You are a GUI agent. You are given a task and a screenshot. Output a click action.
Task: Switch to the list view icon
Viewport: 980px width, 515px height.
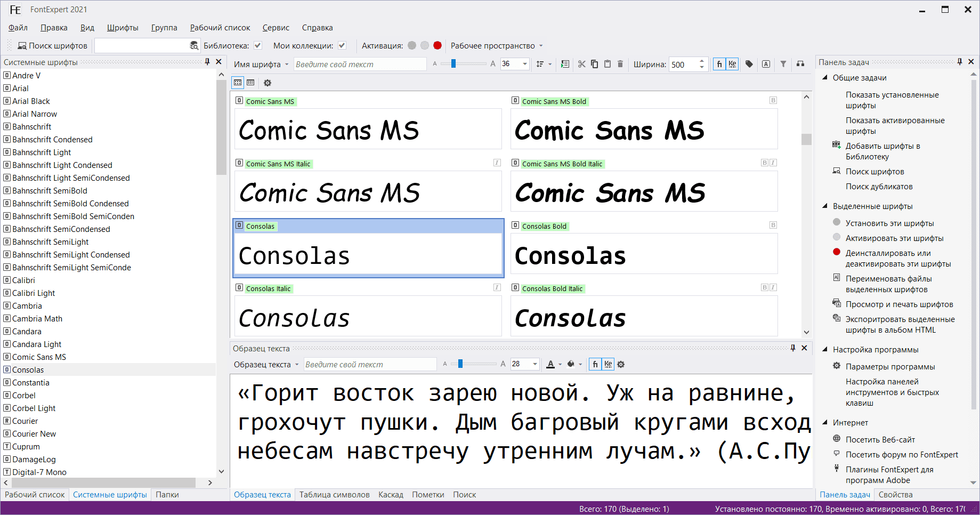250,83
